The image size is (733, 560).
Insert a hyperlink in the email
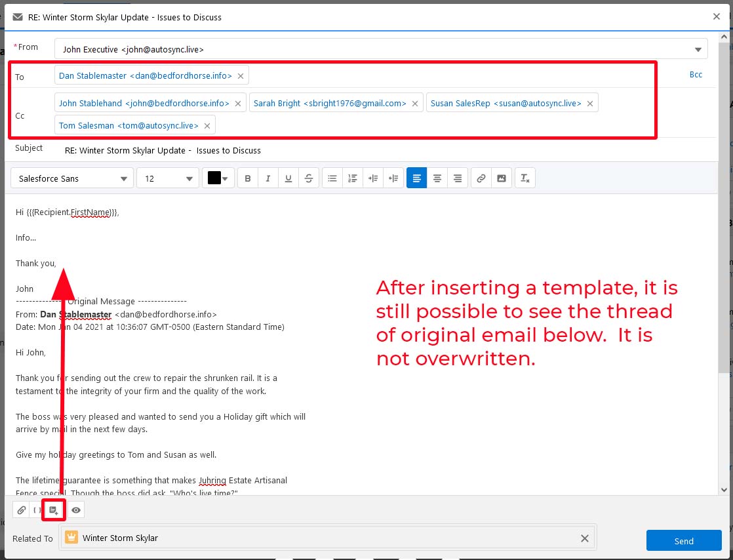click(x=481, y=178)
